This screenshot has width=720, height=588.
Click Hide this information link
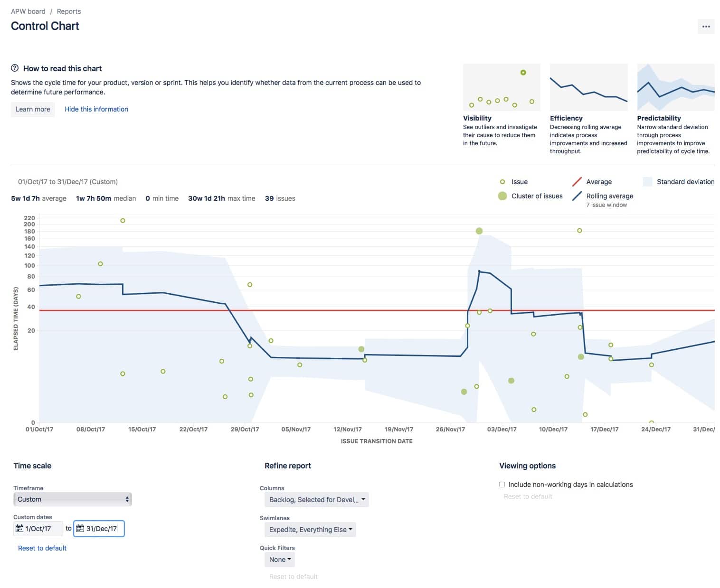[x=96, y=109]
